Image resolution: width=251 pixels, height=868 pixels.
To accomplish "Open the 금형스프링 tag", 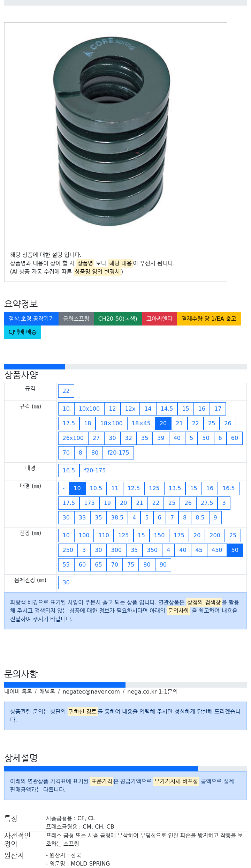I will click(76, 319).
